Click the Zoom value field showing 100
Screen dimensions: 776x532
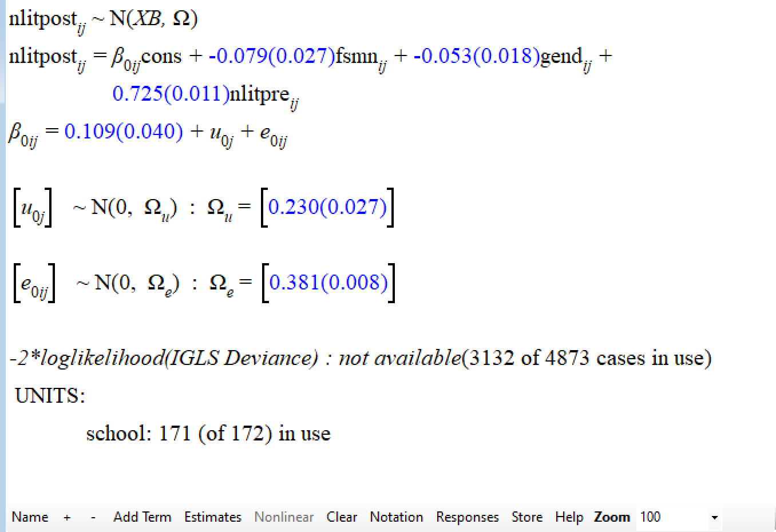[x=670, y=517]
